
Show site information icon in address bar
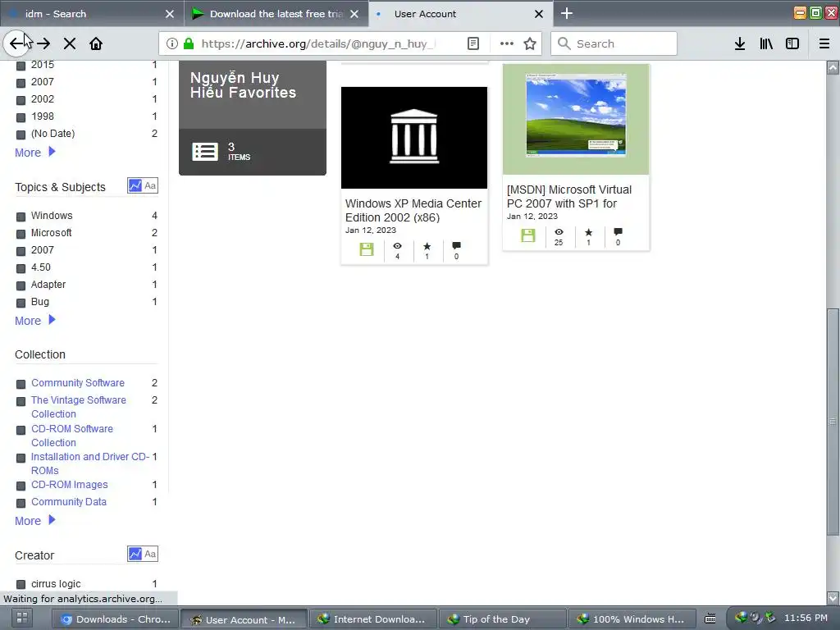[x=171, y=43]
